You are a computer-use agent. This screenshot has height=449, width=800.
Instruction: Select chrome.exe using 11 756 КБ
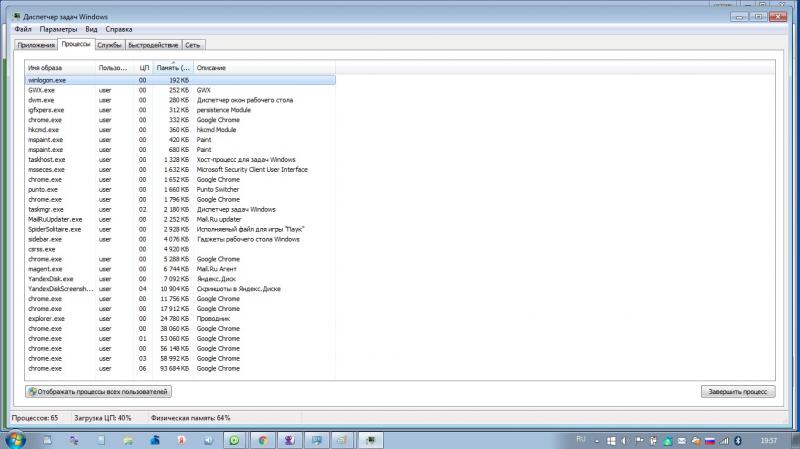click(180, 299)
